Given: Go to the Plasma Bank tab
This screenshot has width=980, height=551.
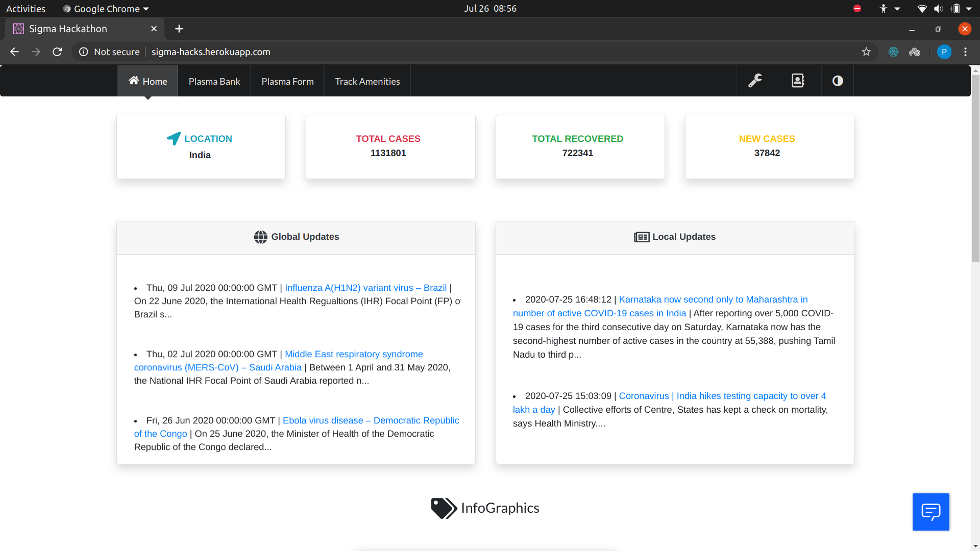Looking at the screenshot, I should click(214, 81).
